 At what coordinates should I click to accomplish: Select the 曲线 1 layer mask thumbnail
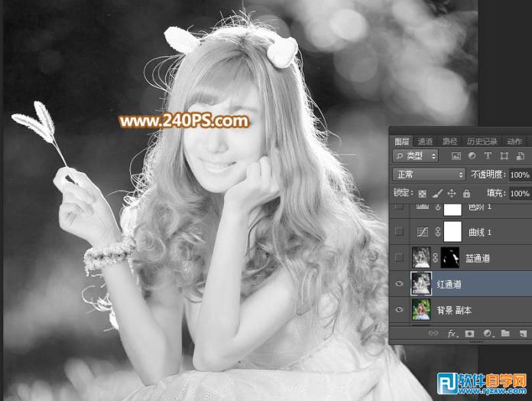[453, 232]
